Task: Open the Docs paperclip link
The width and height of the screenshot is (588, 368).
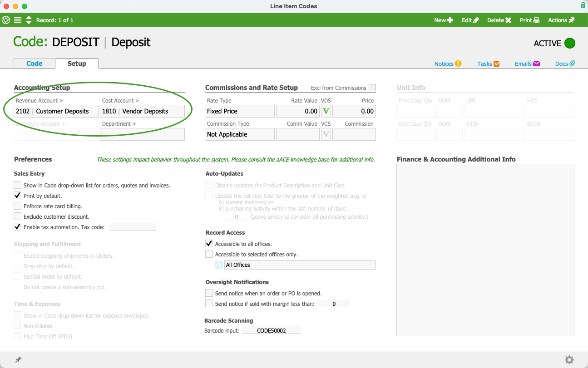Action: point(565,64)
